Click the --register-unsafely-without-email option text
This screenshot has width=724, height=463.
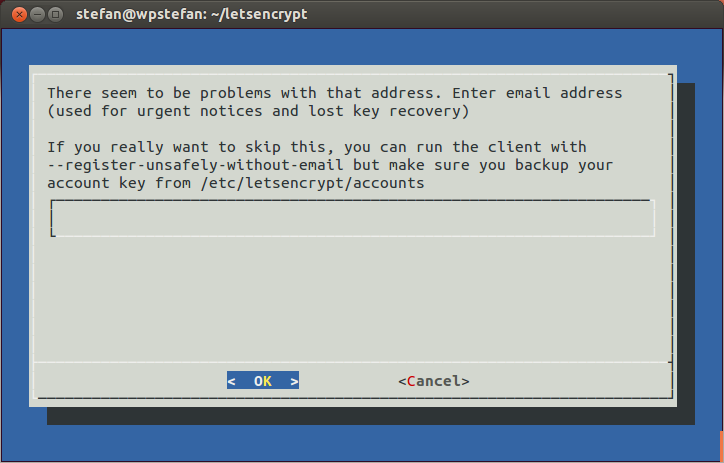click(x=195, y=165)
